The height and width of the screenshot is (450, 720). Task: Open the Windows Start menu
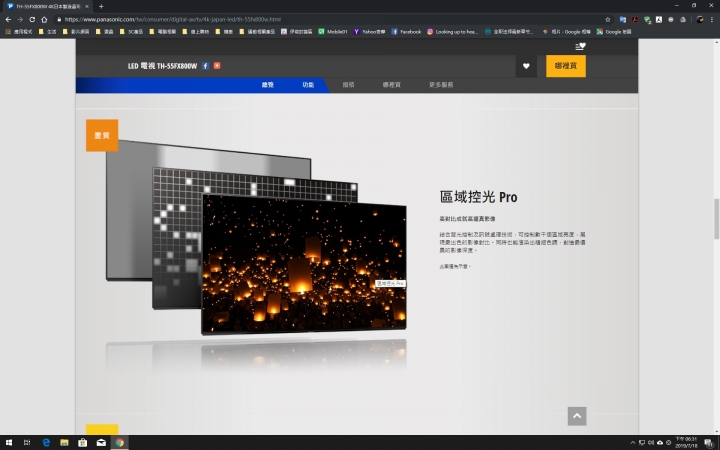tap(9, 443)
